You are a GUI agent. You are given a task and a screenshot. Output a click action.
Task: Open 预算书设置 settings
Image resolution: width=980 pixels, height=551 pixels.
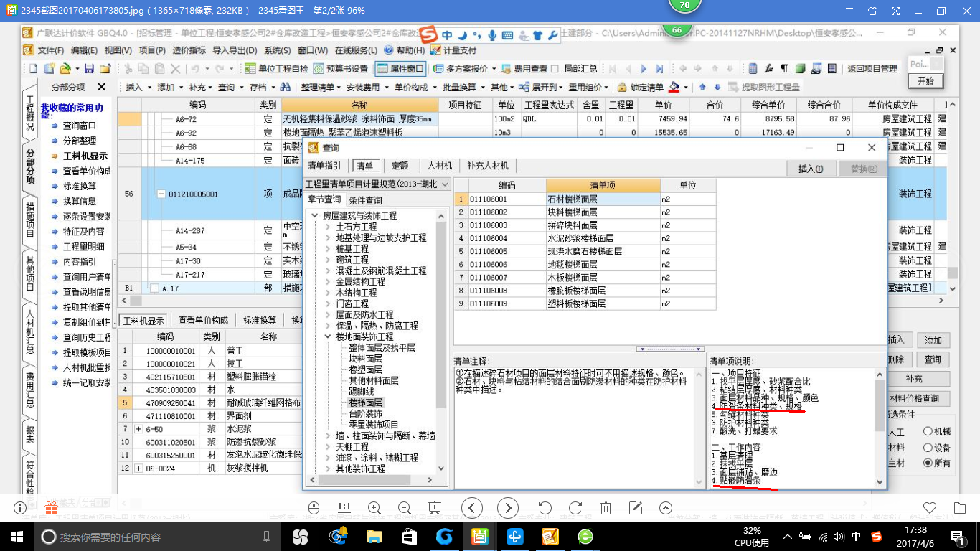point(341,69)
